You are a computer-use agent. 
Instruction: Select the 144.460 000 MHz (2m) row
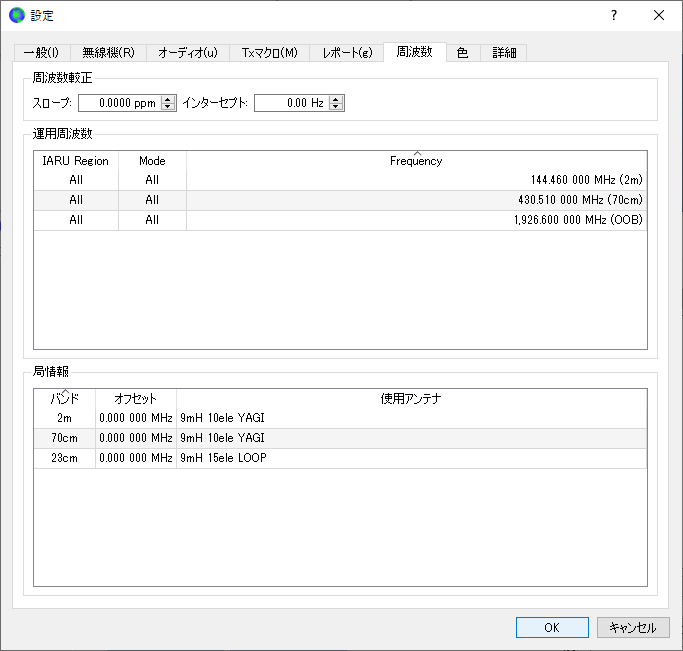(340, 180)
